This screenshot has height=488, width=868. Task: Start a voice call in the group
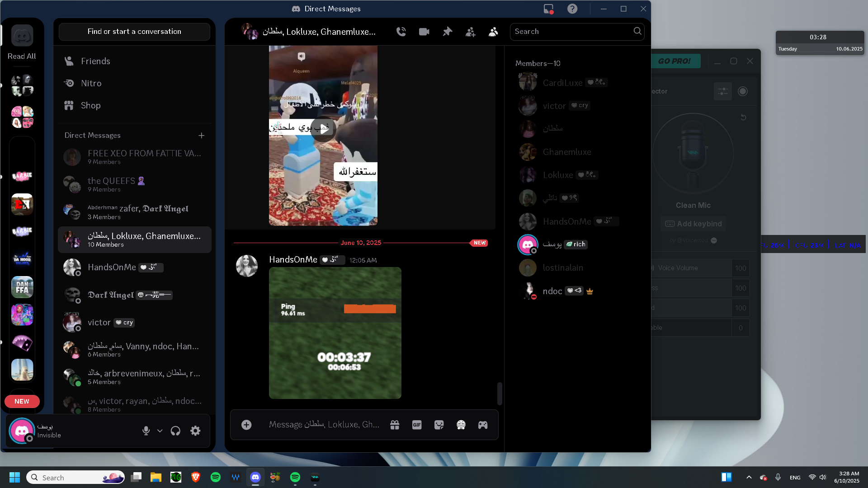pyautogui.click(x=401, y=32)
